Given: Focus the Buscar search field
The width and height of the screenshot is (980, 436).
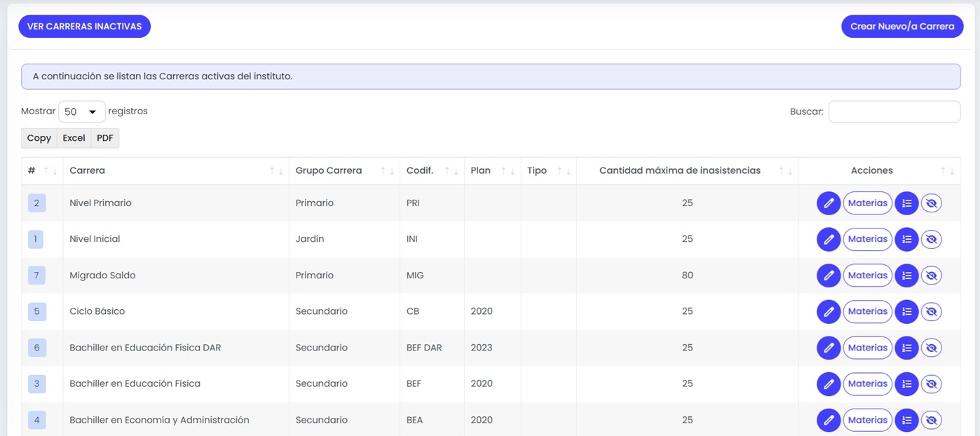Looking at the screenshot, I should pos(894,111).
